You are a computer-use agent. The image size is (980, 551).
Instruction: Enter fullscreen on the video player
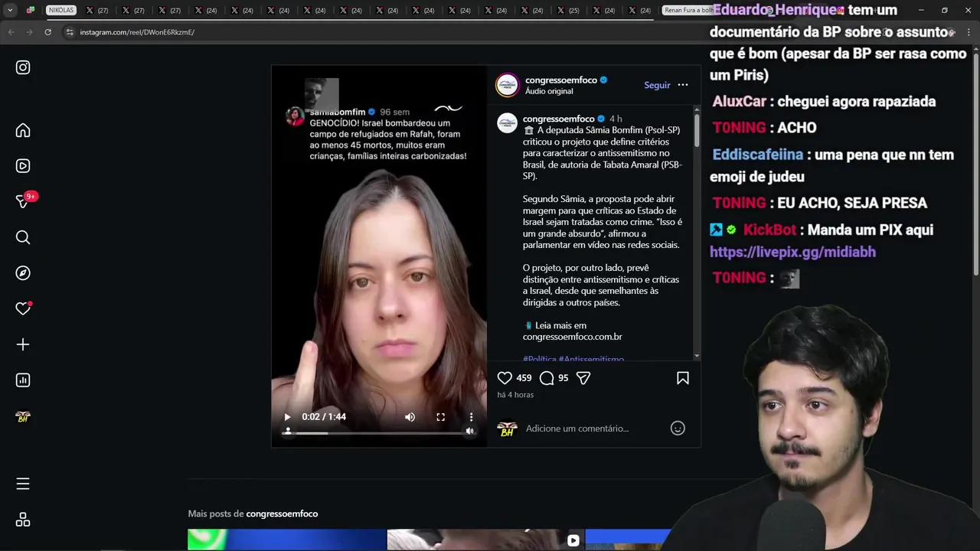441,417
